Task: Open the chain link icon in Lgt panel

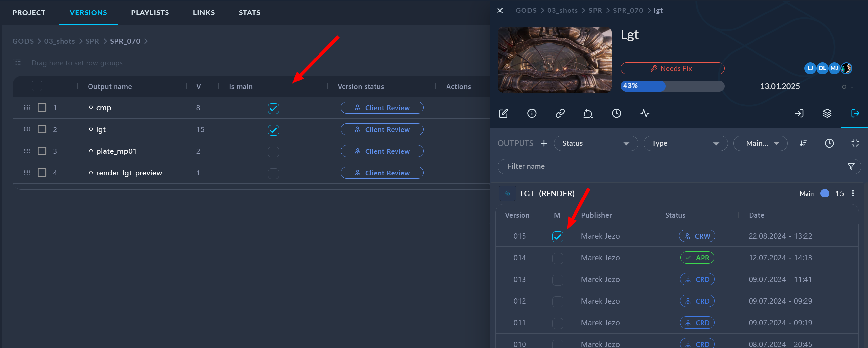Action: (x=560, y=113)
